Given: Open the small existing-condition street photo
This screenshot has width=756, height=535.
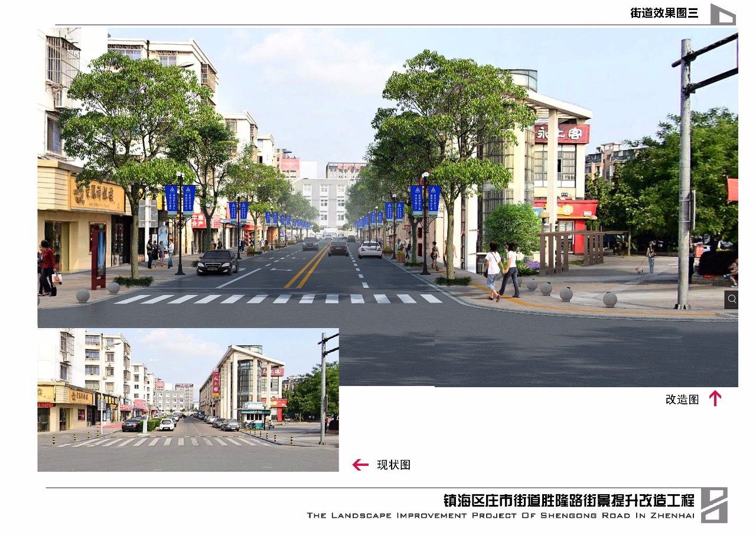Looking at the screenshot, I should [x=188, y=400].
